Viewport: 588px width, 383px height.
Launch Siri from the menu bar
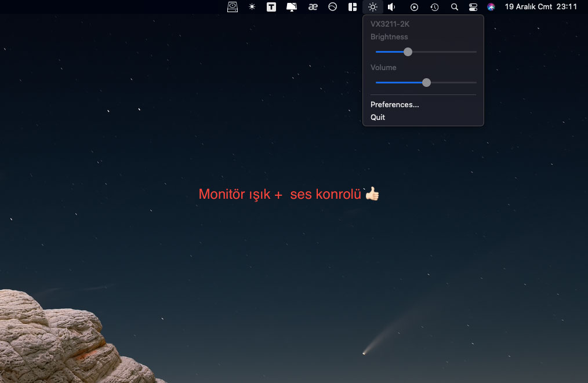tap(491, 7)
